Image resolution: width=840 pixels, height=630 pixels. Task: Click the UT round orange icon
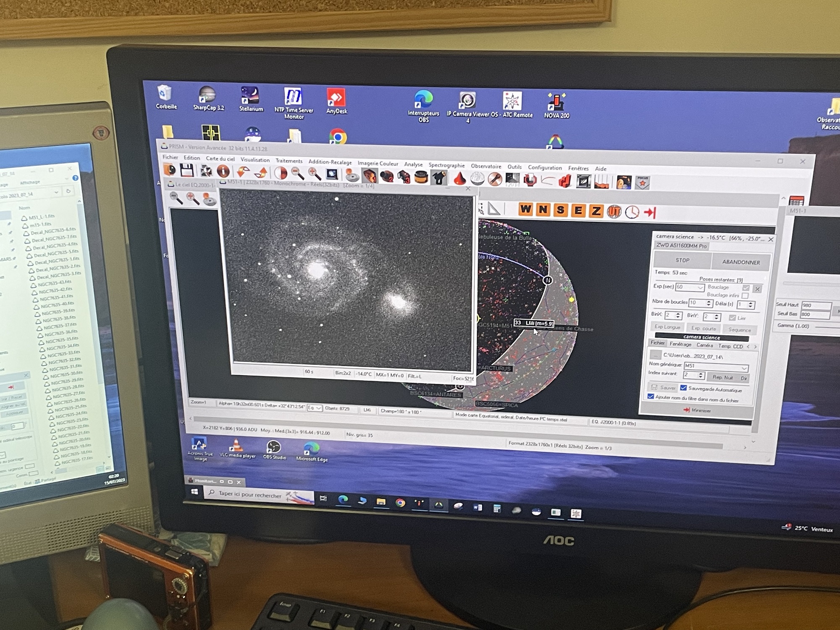[x=614, y=212]
